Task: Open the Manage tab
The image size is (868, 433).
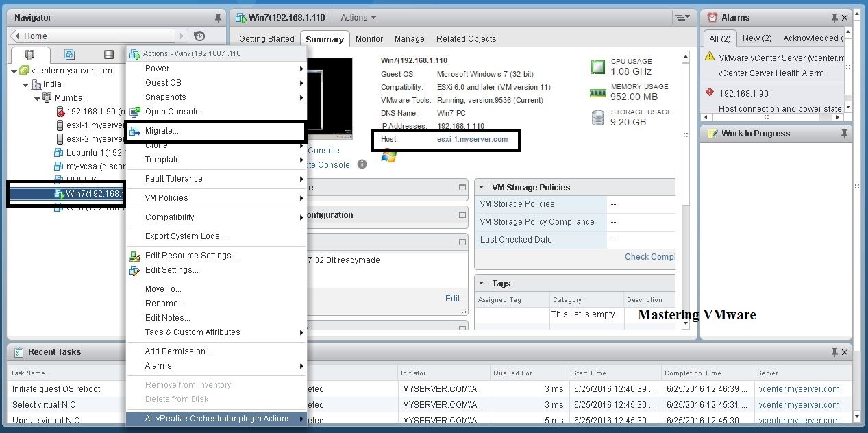Action: 410,39
